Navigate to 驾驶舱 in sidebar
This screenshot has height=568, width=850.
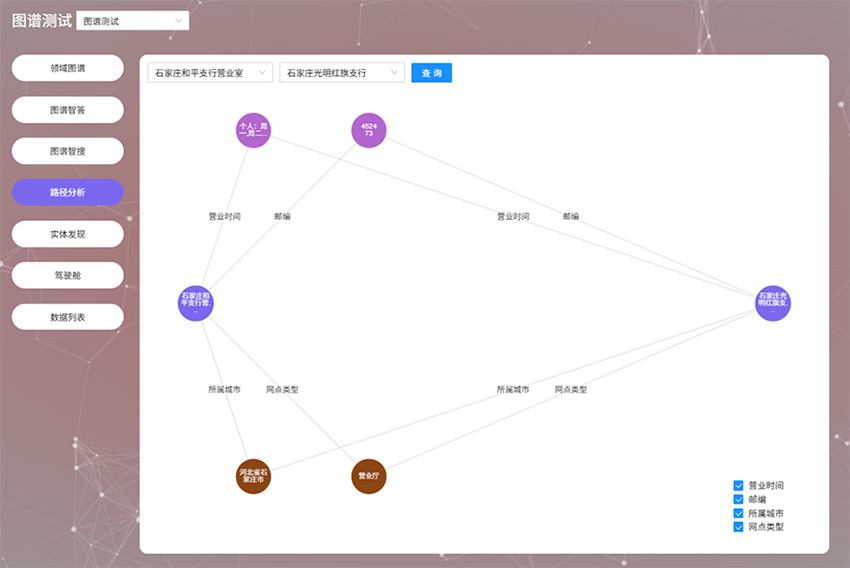[68, 275]
